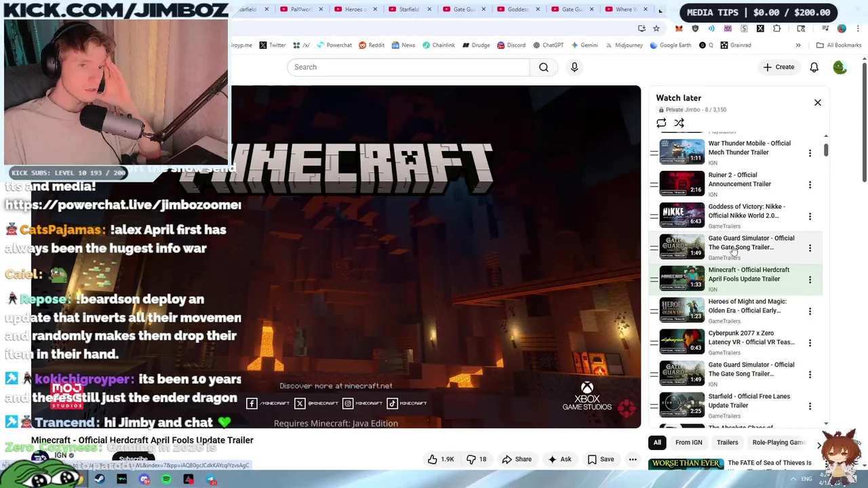Switch to the Starfield browser tab
Image resolution: width=868 pixels, height=488 pixels.
click(409, 9)
